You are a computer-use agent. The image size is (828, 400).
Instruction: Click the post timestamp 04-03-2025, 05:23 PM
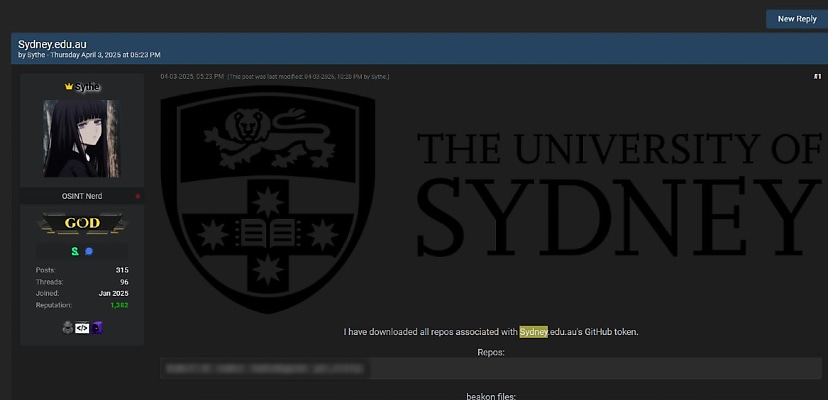192,77
